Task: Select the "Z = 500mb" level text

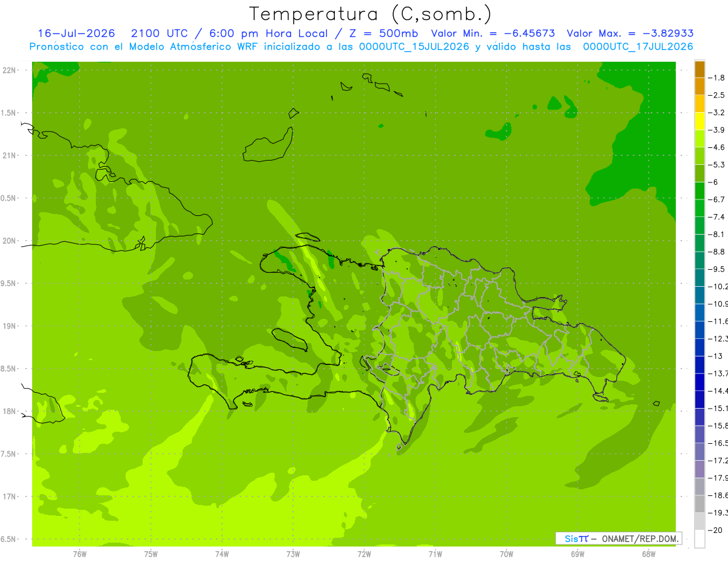Action: click(x=385, y=33)
